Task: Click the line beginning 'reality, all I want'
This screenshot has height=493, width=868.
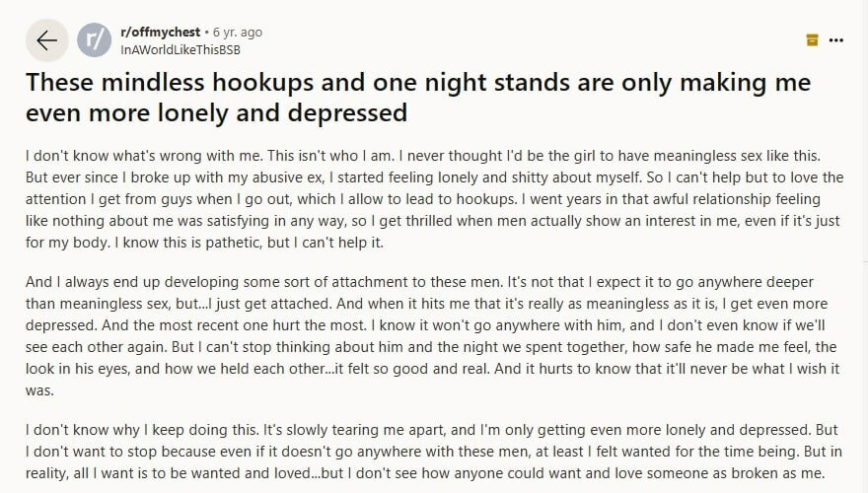Action: coord(425,473)
